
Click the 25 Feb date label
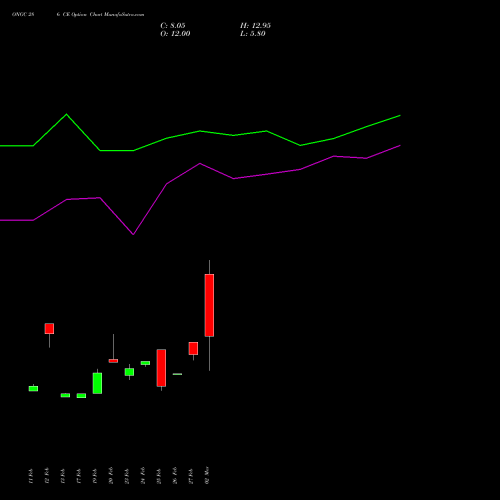click(x=159, y=476)
